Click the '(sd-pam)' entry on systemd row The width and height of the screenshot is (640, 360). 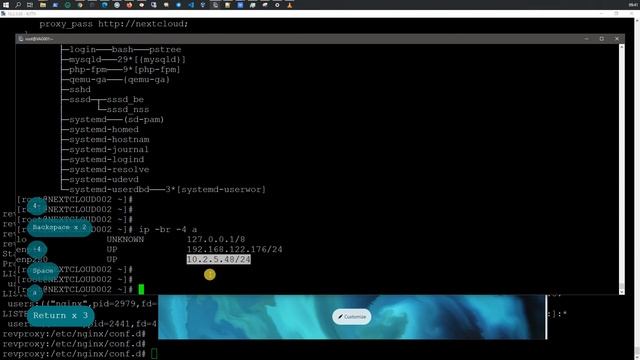tap(144, 120)
